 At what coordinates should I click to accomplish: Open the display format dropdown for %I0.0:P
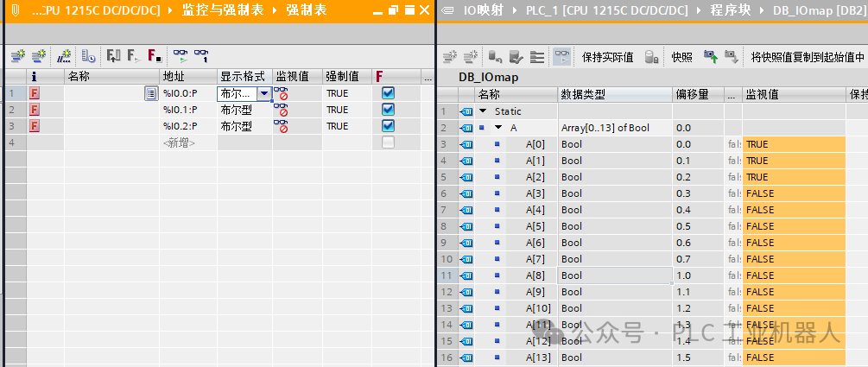click(264, 93)
